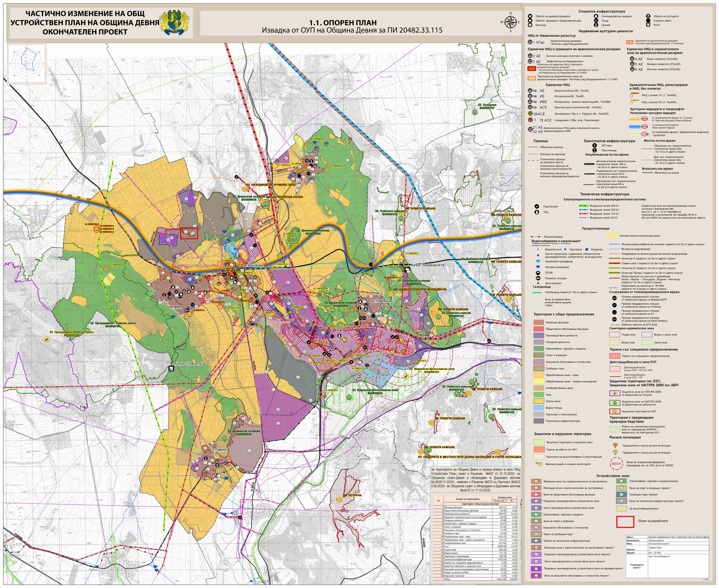
Task: Click the Хижа "Ловката" map label
Action: click(188, 363)
